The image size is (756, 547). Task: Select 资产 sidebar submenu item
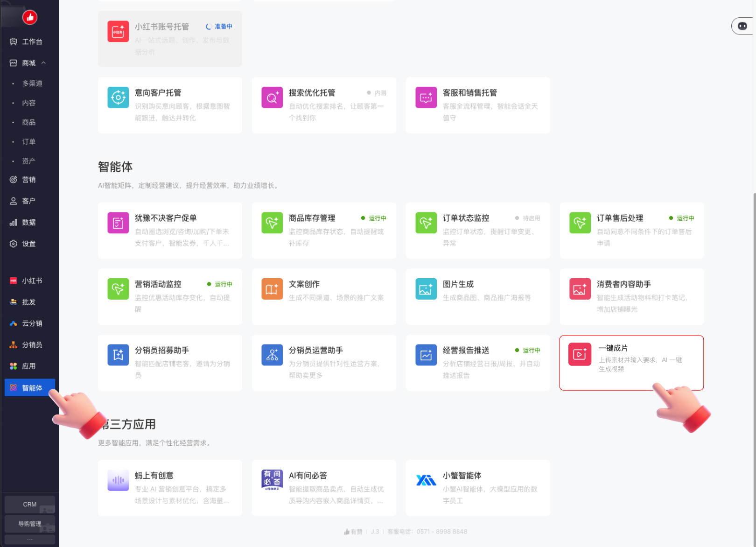[x=29, y=161]
